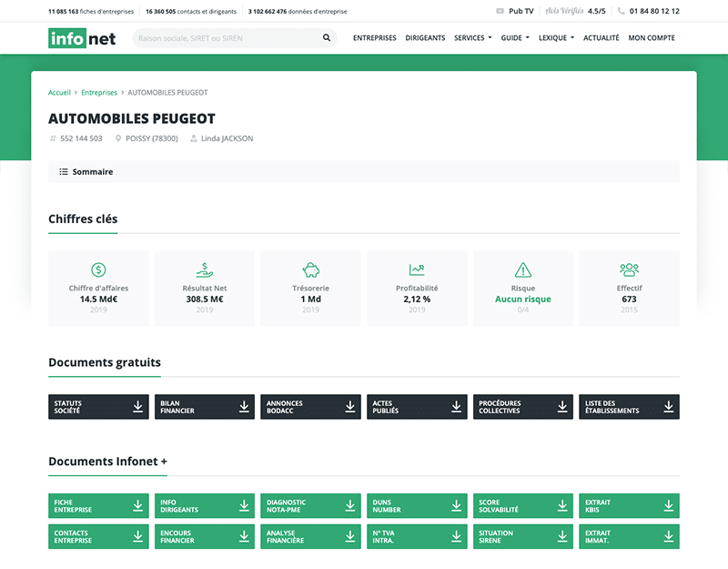The width and height of the screenshot is (728, 569).
Task: Click download arrow on Liste des Établissements
Action: tap(669, 407)
